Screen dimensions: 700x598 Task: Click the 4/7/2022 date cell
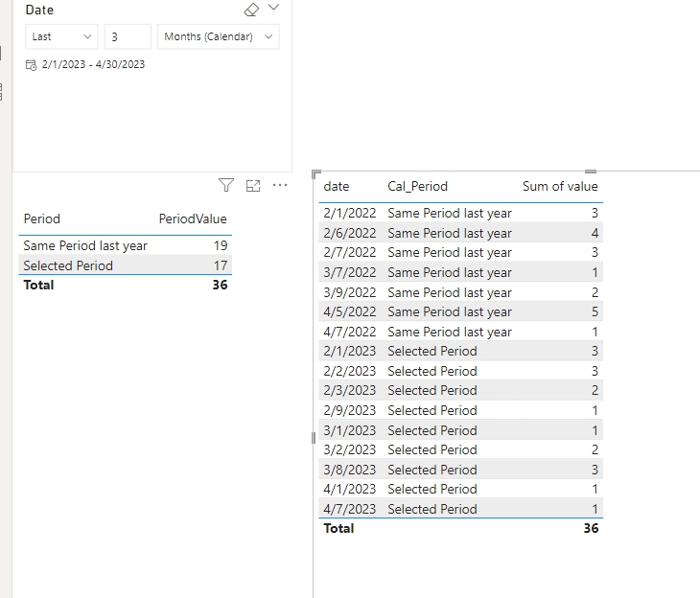point(350,332)
